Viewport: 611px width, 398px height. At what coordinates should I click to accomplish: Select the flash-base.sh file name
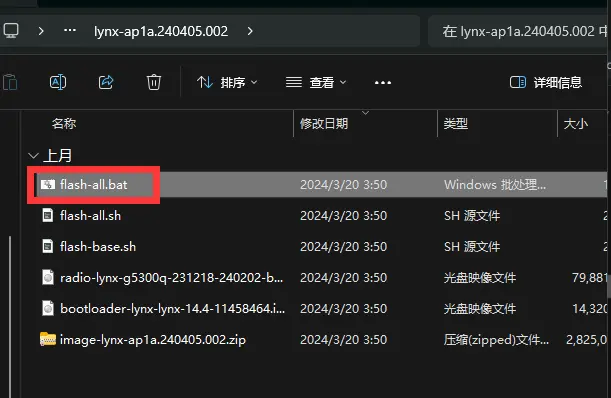point(98,247)
